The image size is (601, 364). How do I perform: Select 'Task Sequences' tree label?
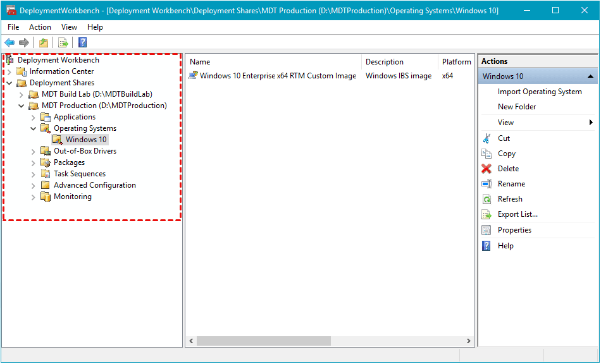(x=80, y=174)
